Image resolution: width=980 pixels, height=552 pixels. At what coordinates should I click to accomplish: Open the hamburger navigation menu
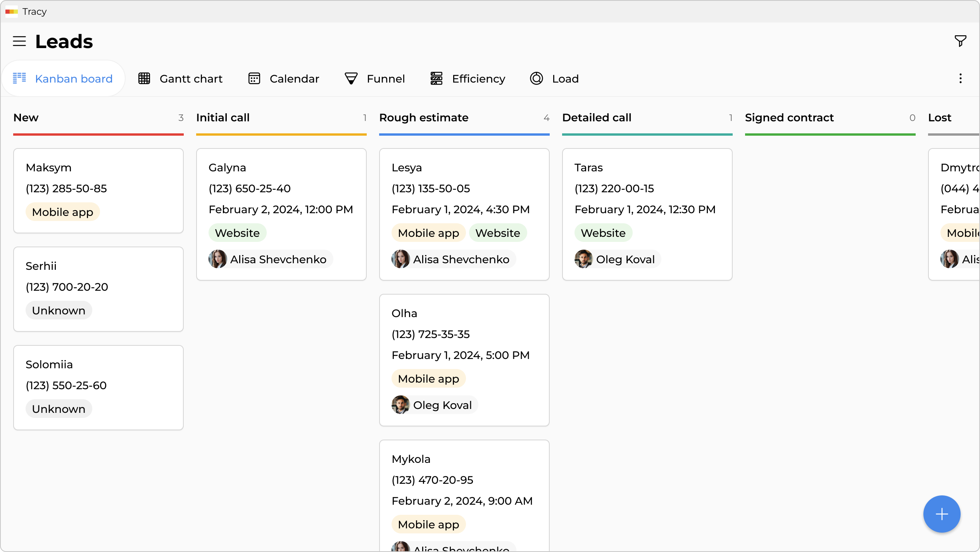pos(19,41)
